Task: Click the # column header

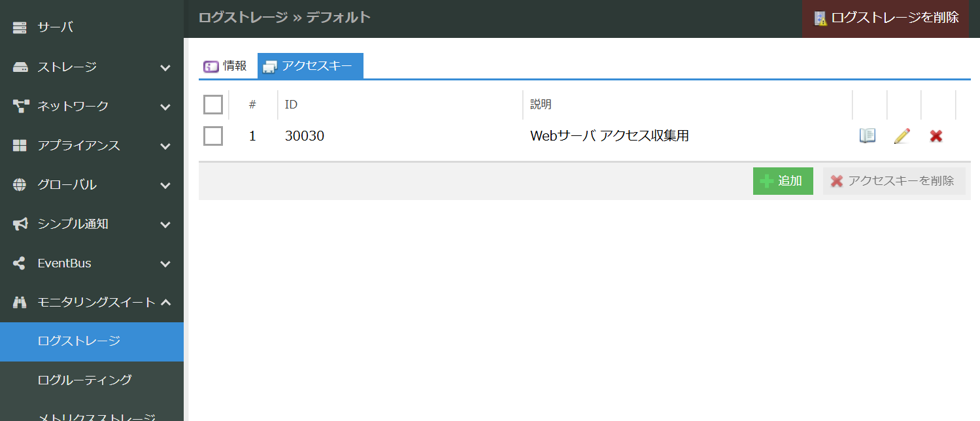Action: [x=253, y=105]
